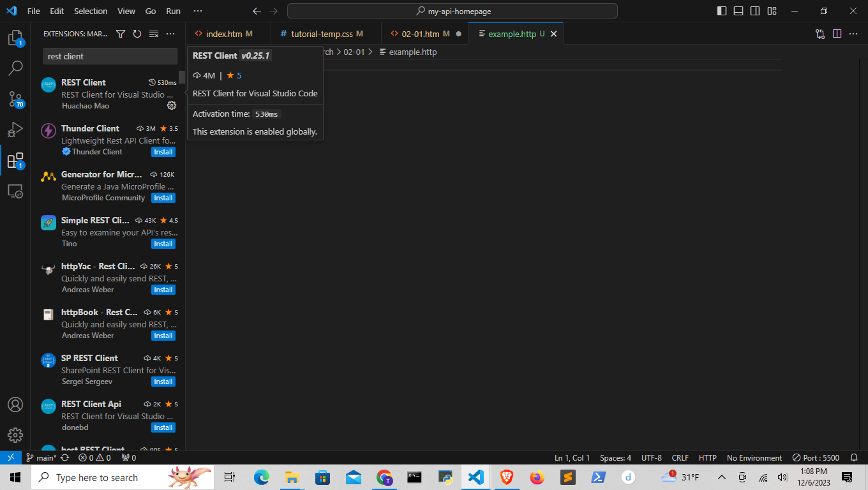The image size is (868, 490).
Task: Go forward using the navigation arrow
Action: pos(274,11)
